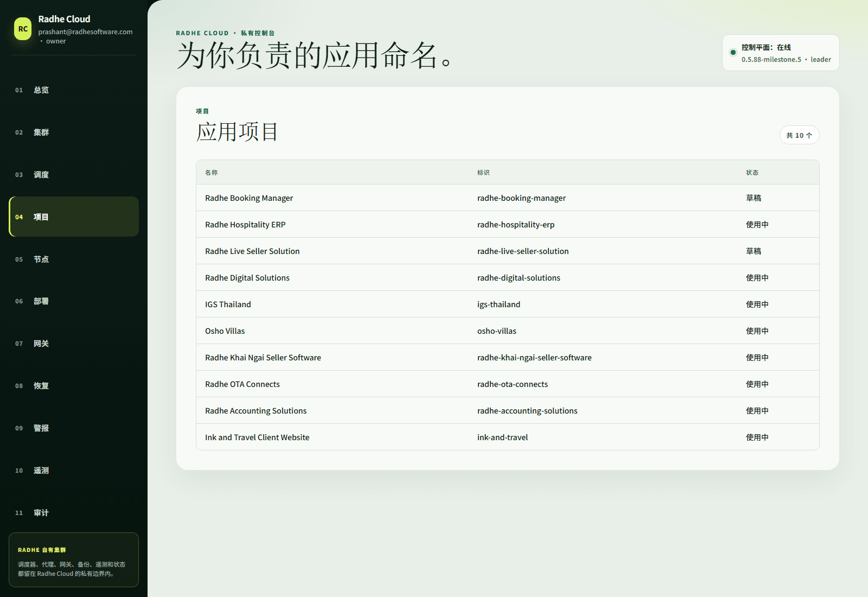Click the 状态 column header
The height and width of the screenshot is (597, 868).
pyautogui.click(x=752, y=173)
